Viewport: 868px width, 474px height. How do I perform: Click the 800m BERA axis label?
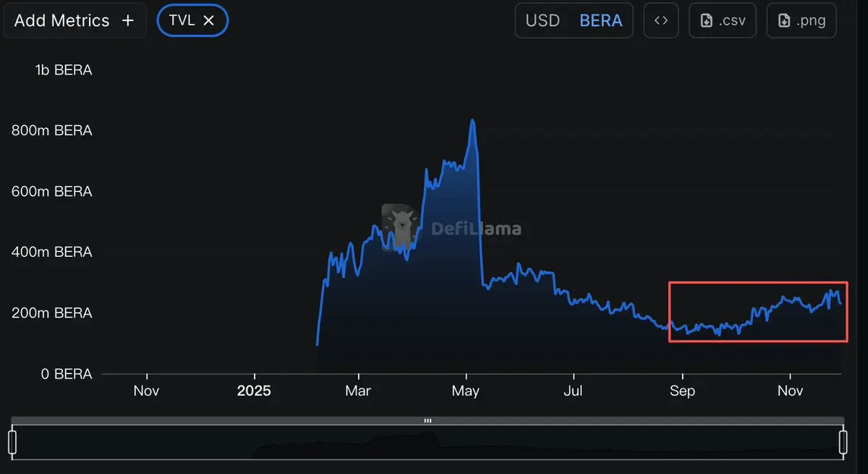51,131
